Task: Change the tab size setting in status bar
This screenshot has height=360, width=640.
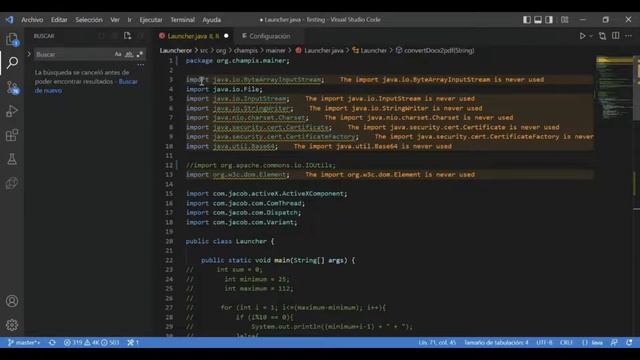Action: [496, 342]
